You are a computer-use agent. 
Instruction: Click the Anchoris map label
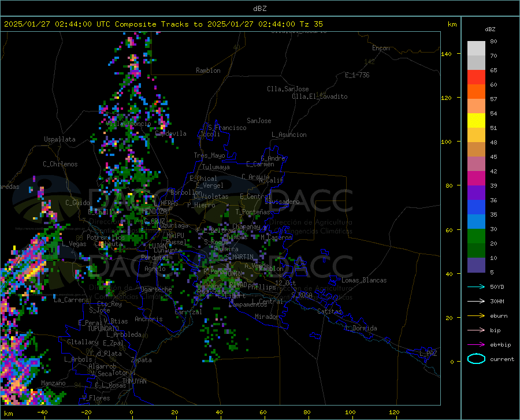(x=148, y=319)
